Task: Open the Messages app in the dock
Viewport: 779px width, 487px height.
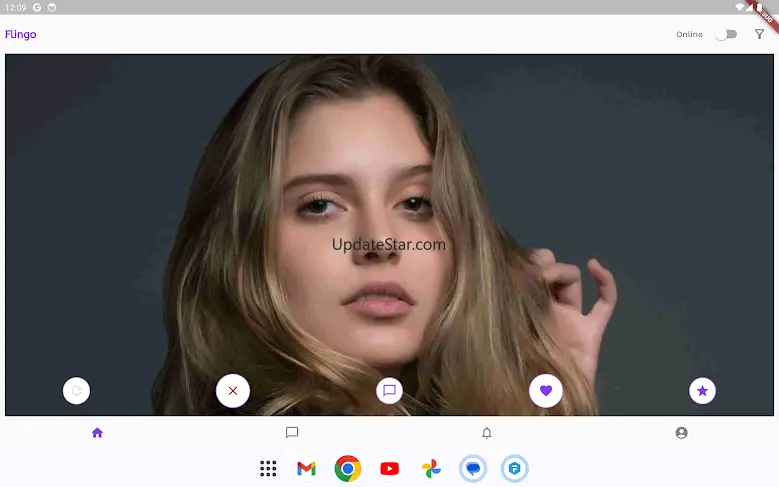Action: point(473,469)
